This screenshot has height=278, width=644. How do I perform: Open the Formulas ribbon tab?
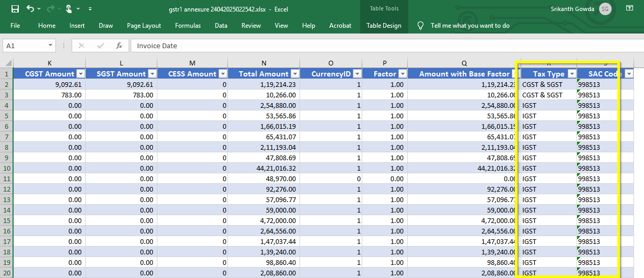pyautogui.click(x=188, y=26)
